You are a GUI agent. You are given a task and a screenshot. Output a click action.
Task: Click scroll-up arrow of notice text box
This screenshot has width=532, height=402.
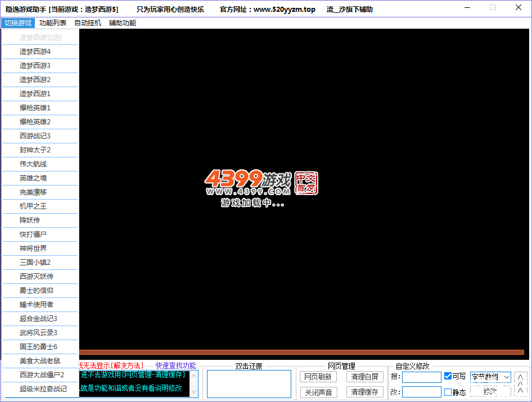(193, 376)
